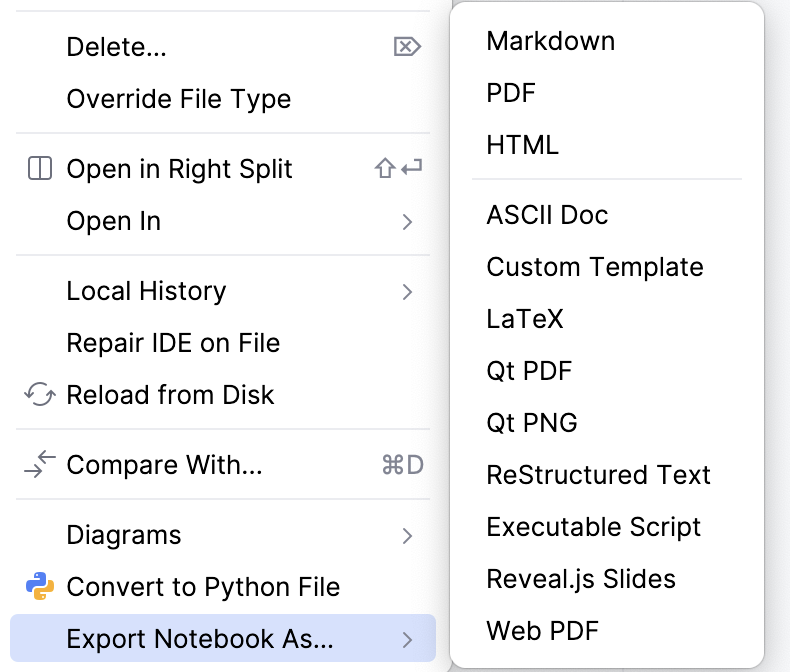Select HTML export format
This screenshot has width=790, height=672.
click(x=522, y=145)
